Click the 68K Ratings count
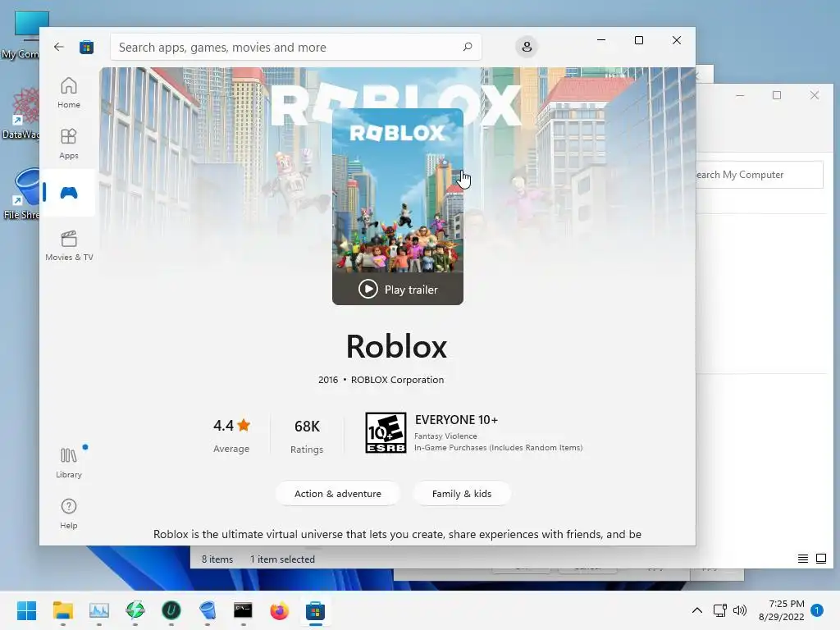Image resolution: width=840 pixels, height=630 pixels. click(307, 436)
